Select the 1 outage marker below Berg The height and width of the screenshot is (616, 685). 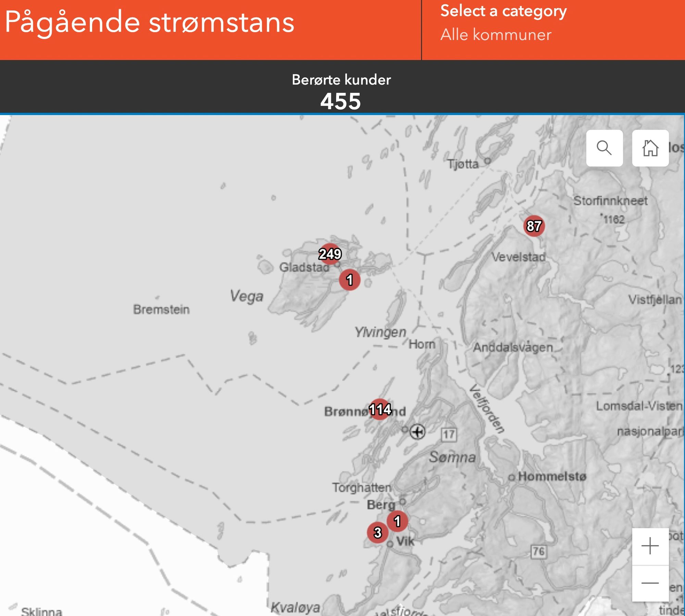point(397,521)
